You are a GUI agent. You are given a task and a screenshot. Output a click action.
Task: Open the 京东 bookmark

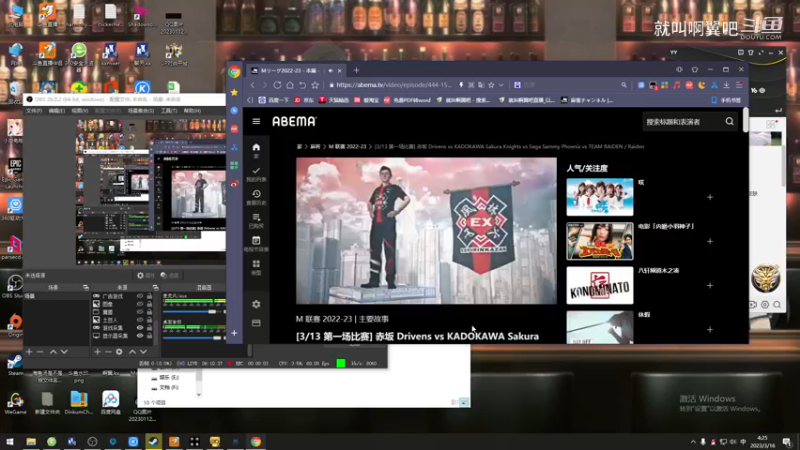[304, 100]
